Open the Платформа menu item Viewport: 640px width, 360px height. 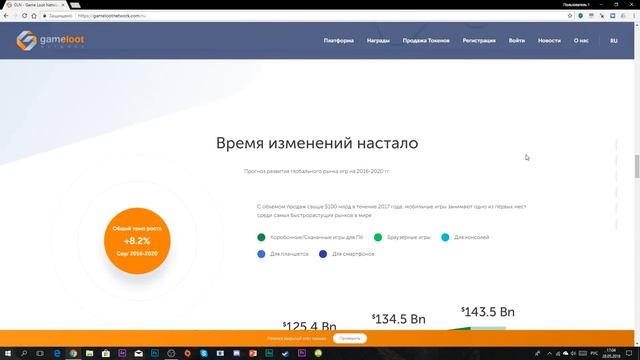tap(339, 40)
